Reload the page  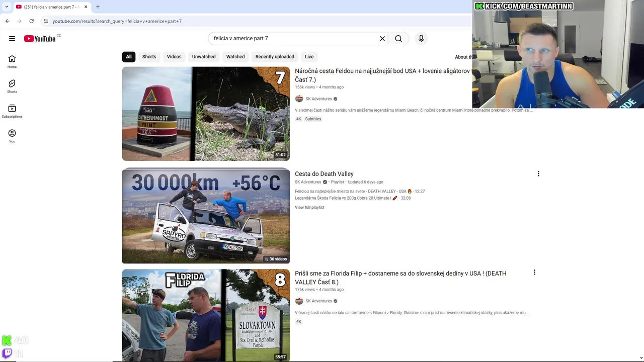click(32, 21)
